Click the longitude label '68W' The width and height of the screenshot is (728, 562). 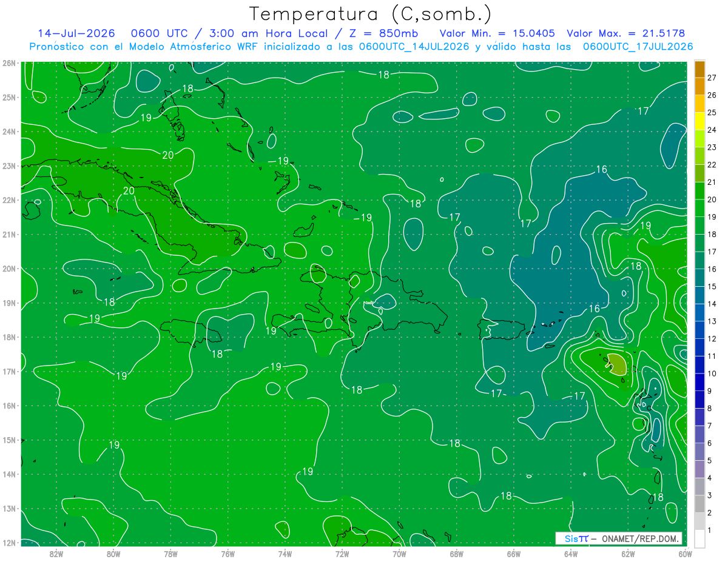coord(456,553)
